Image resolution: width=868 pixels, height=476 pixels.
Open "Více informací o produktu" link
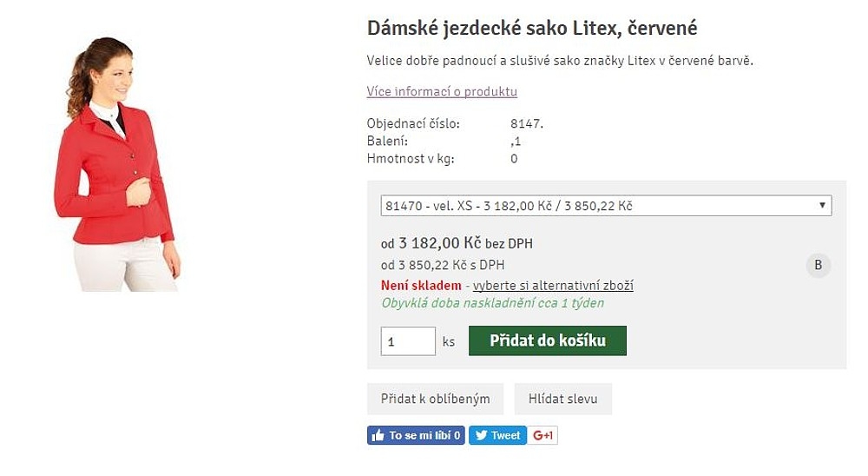coord(442,92)
